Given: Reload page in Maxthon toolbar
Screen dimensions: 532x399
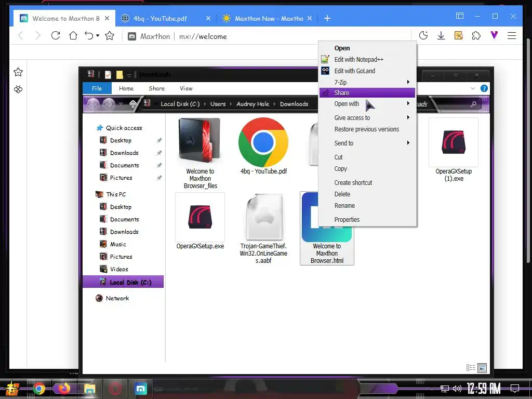Looking at the screenshot, I should [55, 36].
